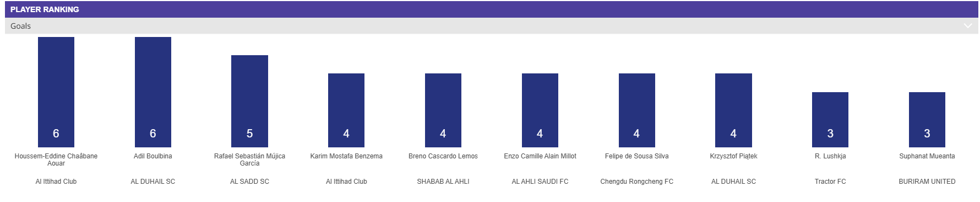Click R. Lushkja's 3-goal bar

point(830,120)
